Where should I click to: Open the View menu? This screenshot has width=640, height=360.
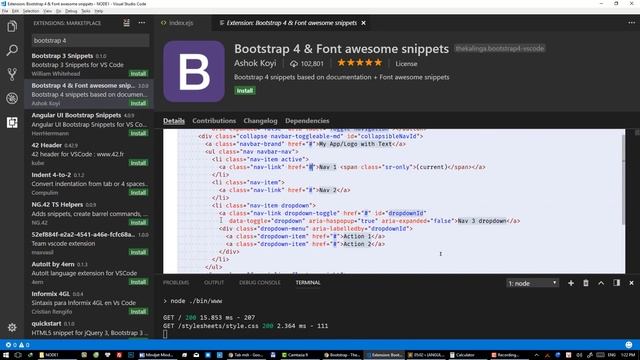[47, 11]
